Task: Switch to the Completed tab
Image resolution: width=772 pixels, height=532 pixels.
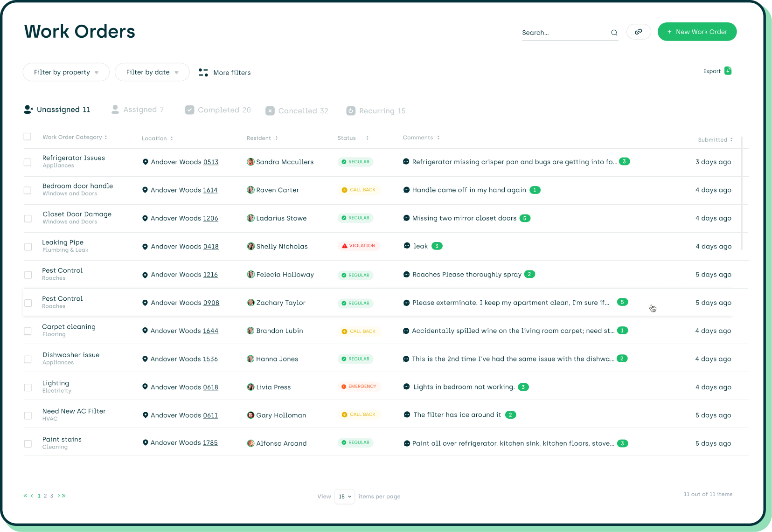Action: tap(217, 110)
